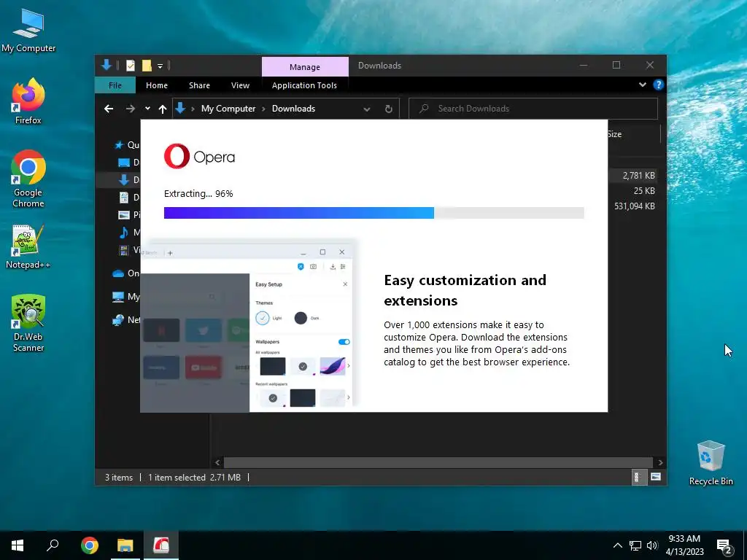Open the Action Center notifications icon
The image size is (747, 560).
(724, 547)
